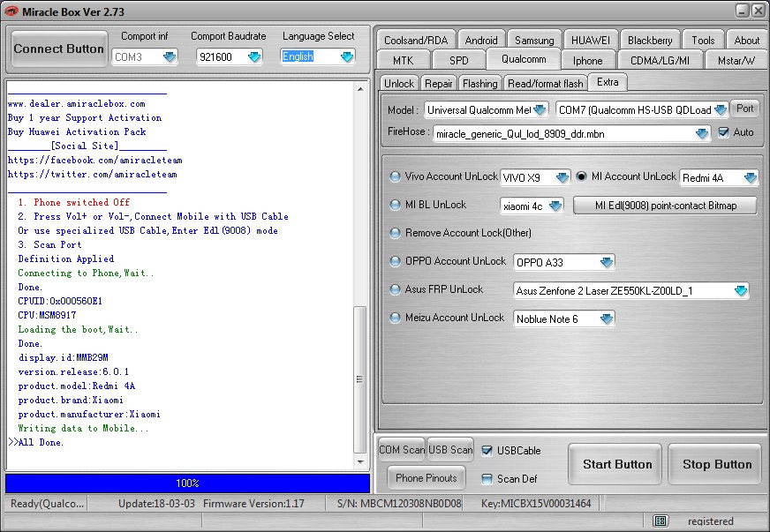Select the Extra sub-tab
Screen dimensions: 770x532
[x=608, y=82]
